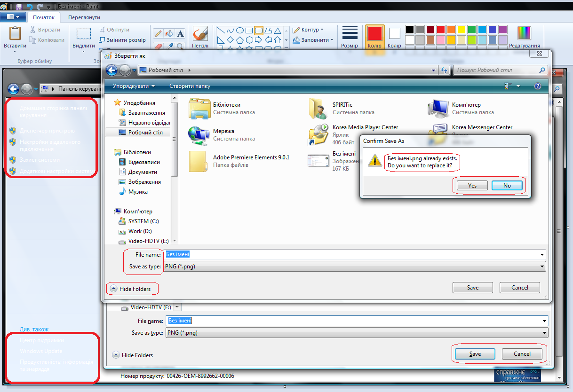Click the refresh button beside the address bar
This screenshot has height=392, width=573.
tap(444, 71)
